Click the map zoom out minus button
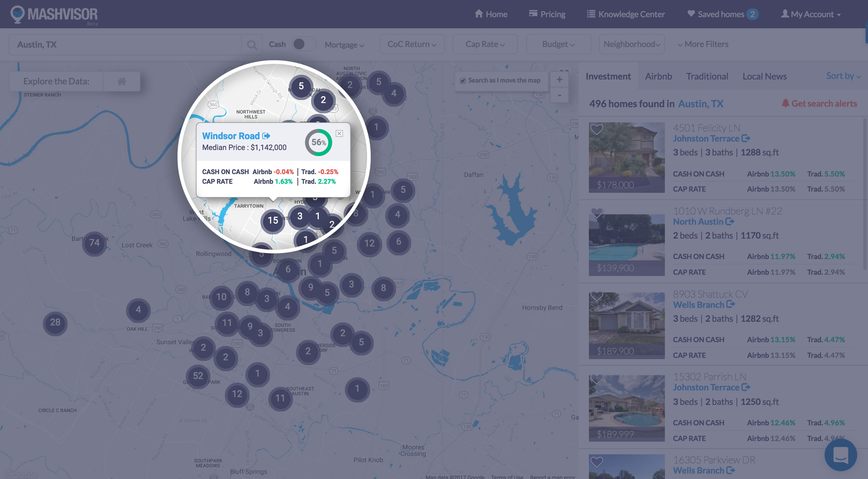The width and height of the screenshot is (868, 479). (x=559, y=96)
